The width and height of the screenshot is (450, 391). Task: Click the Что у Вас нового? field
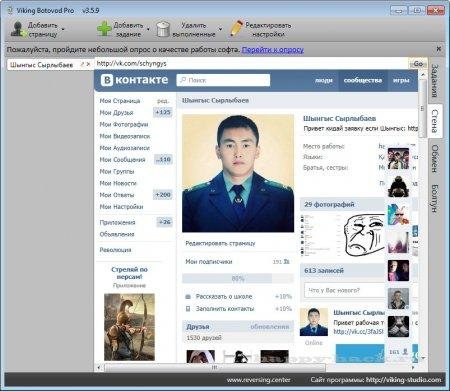pyautogui.click(x=345, y=290)
